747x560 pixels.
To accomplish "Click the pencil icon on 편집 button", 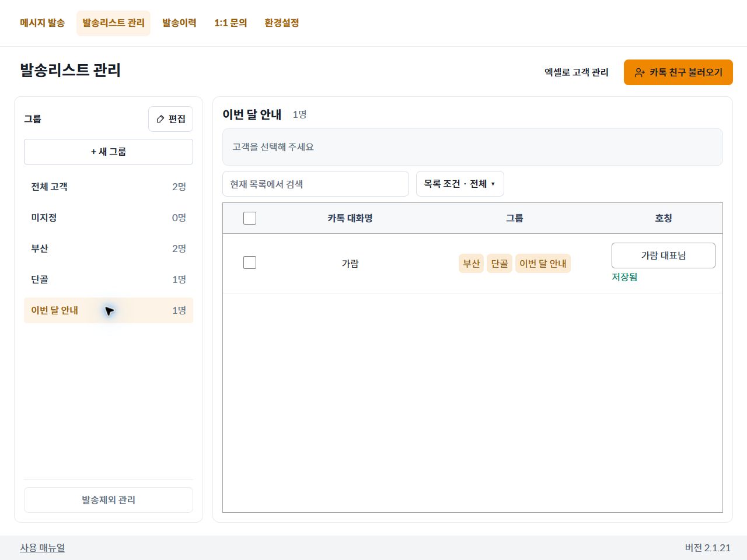I will click(160, 119).
